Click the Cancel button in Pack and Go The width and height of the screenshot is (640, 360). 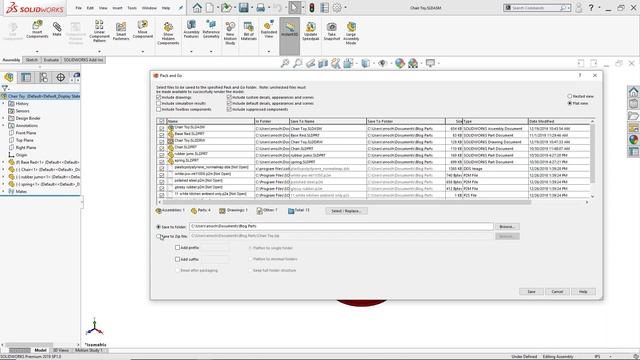pos(557,291)
